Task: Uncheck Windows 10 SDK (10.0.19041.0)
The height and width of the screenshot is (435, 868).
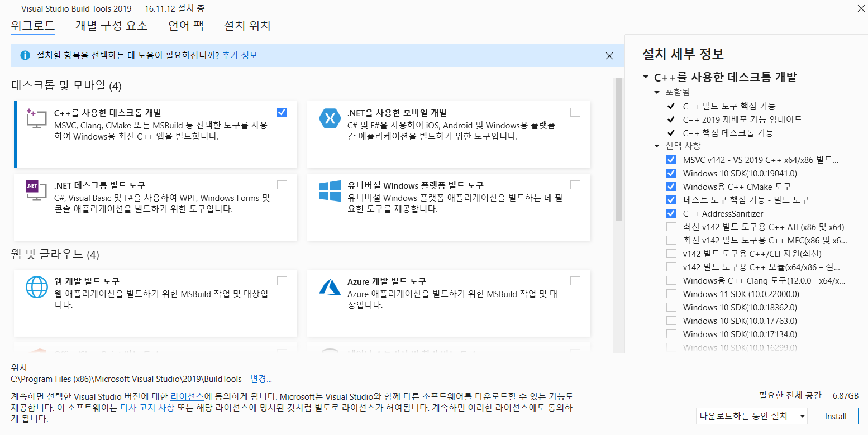Action: coord(671,173)
